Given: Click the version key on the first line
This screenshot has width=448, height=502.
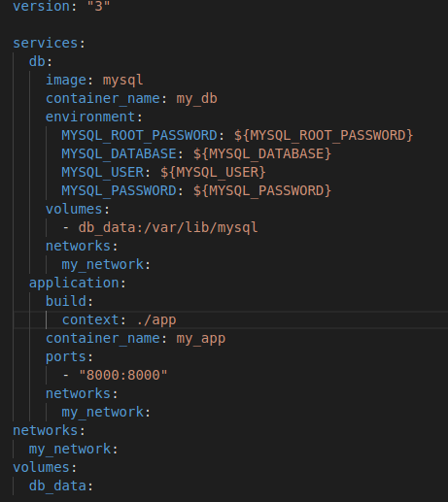Looking at the screenshot, I should [41, 6].
